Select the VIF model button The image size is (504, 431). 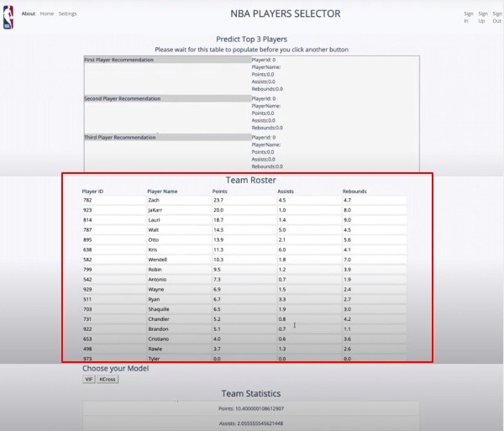[x=89, y=379]
